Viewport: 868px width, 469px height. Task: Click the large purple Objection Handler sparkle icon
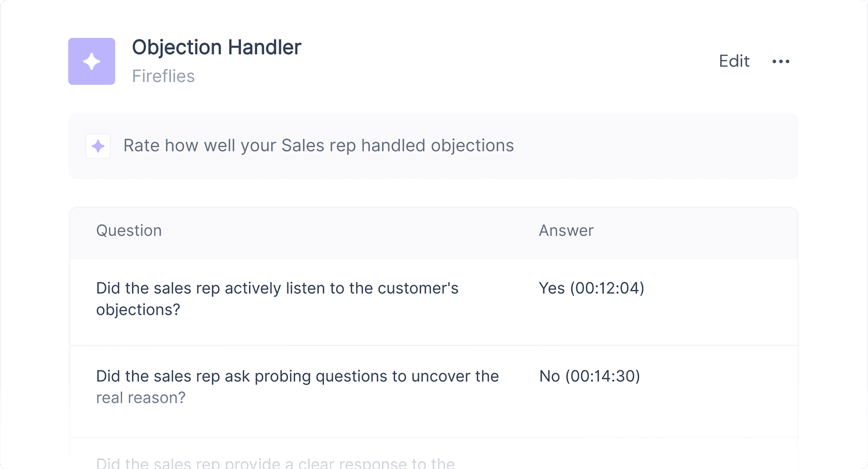(91, 62)
